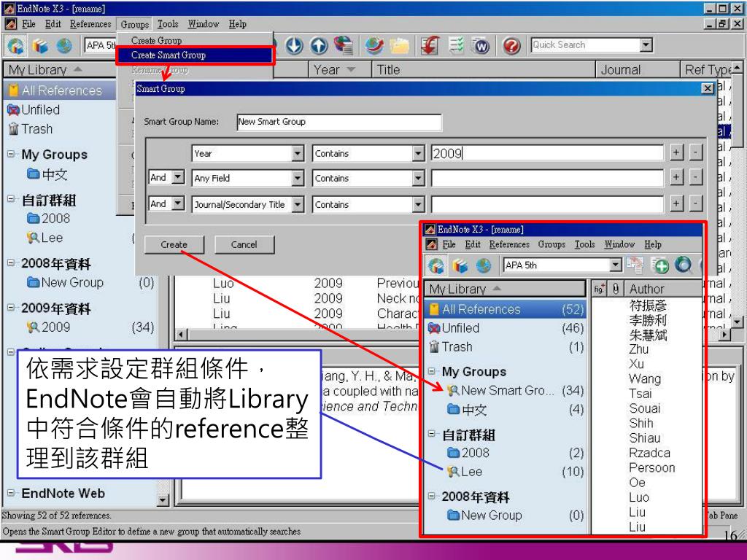The image size is (747, 560).
Task: Collapse 2009年資料 group set in main sidebar
Action: (11, 308)
